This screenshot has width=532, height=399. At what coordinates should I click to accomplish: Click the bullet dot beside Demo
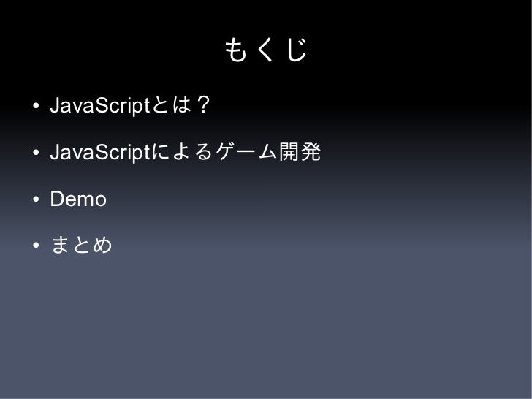coord(36,199)
